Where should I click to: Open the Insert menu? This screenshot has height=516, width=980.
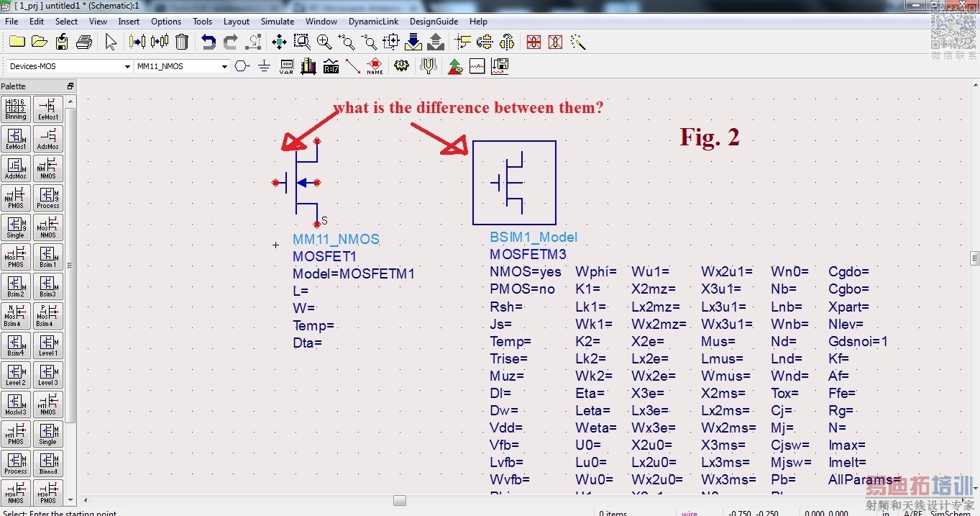(129, 22)
